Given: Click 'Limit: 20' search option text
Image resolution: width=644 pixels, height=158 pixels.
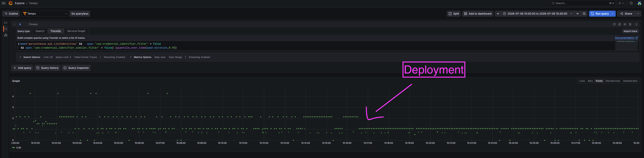Looking at the screenshot, I should click(x=48, y=57).
